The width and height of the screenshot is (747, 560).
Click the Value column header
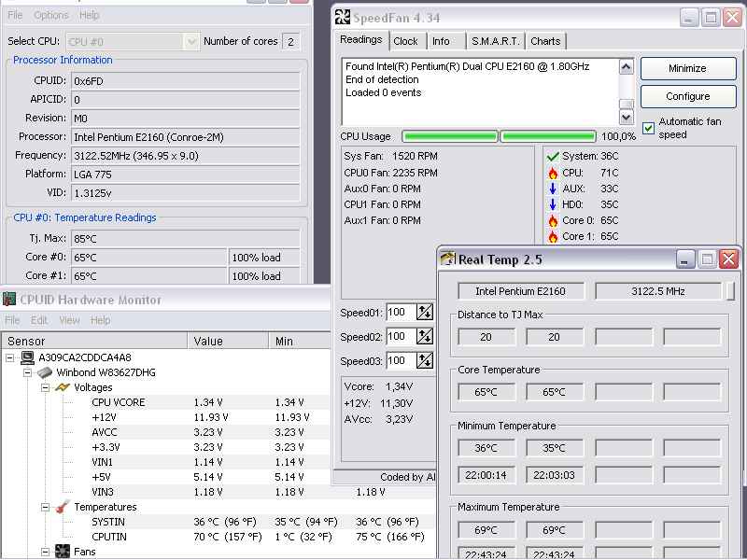[x=229, y=341]
